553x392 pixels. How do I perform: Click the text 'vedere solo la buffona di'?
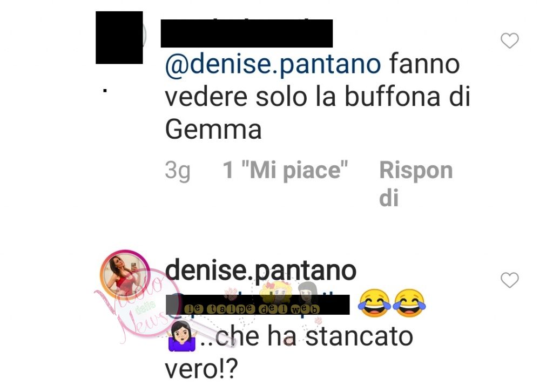[318, 97]
